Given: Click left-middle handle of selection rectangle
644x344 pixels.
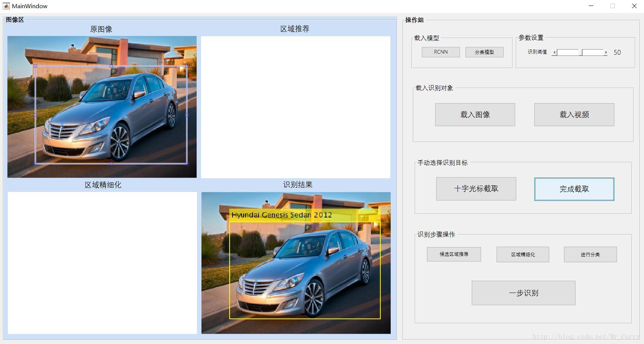Looking at the screenshot, I should (36, 115).
